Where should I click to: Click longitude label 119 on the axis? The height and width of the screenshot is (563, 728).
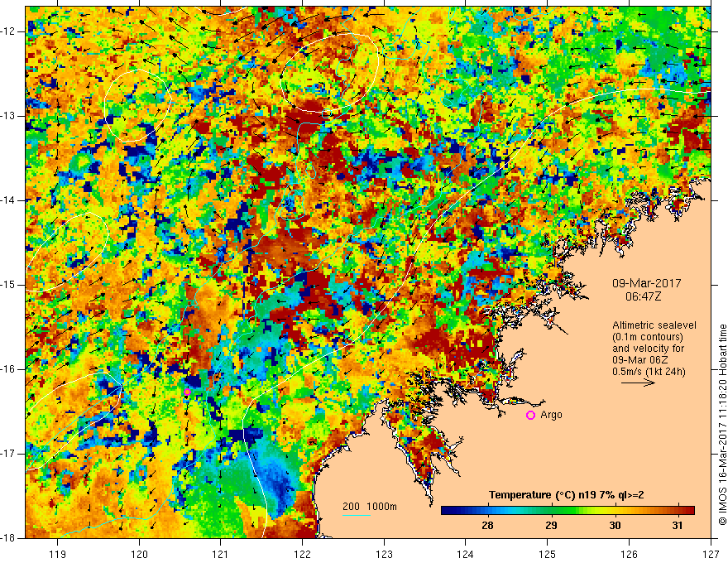pyautogui.click(x=58, y=554)
